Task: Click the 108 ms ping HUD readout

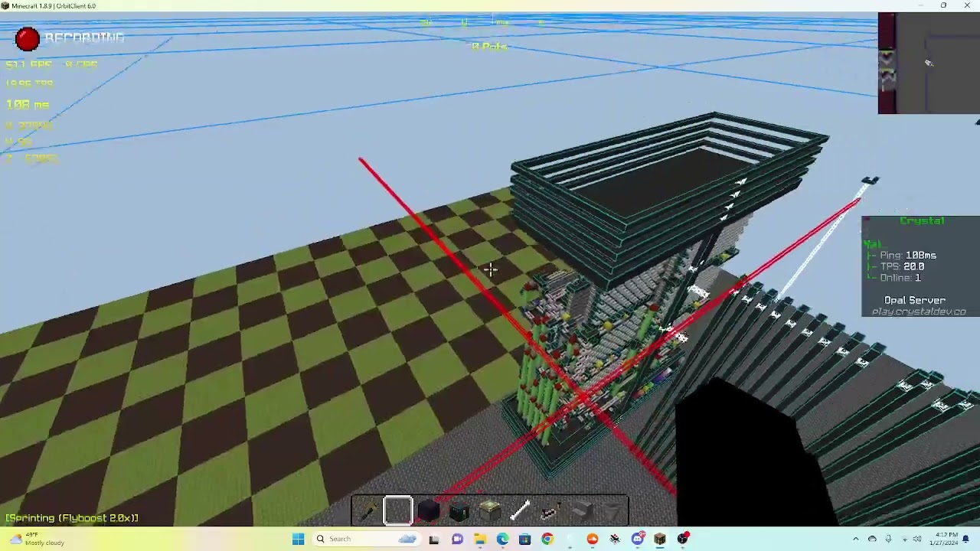Action: 28,104
